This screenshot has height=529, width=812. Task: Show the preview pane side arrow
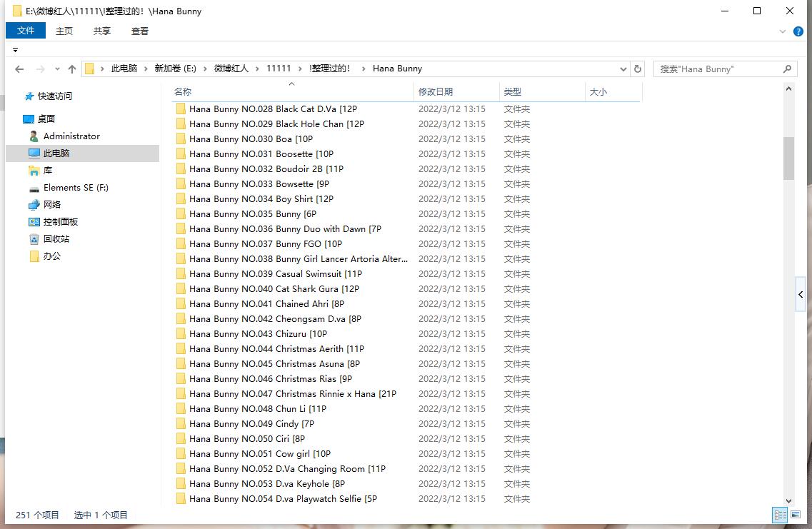point(801,295)
